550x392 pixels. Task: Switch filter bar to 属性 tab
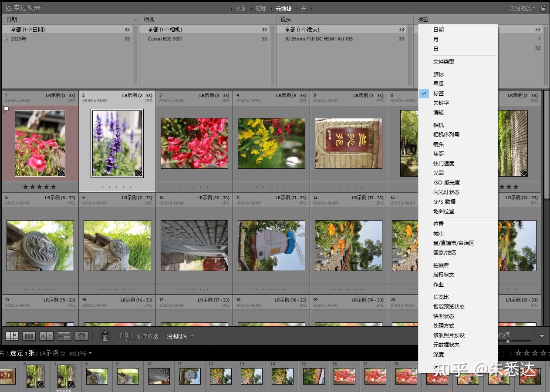261,9
